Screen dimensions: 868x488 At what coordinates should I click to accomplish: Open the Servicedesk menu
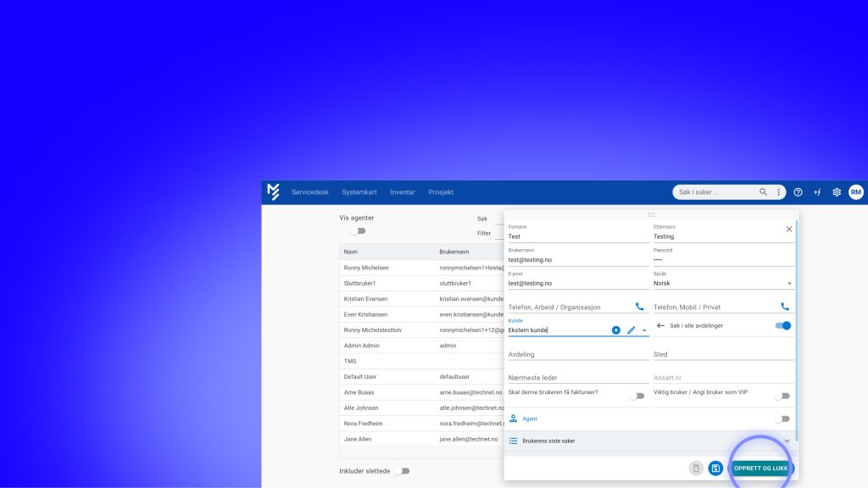point(310,192)
